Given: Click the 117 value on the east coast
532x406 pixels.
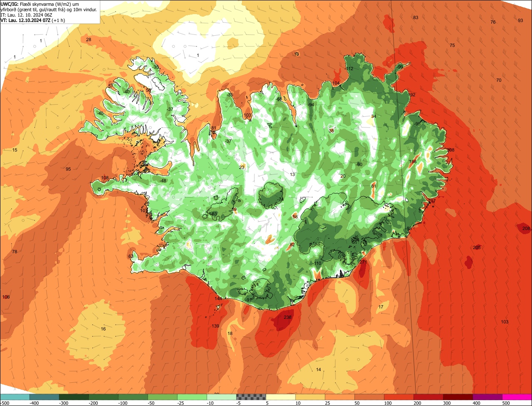Looking at the screenshot, I should point(432,201).
